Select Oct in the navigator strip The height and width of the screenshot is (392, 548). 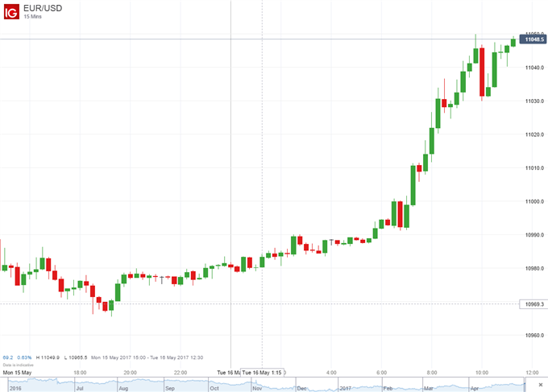(x=214, y=388)
